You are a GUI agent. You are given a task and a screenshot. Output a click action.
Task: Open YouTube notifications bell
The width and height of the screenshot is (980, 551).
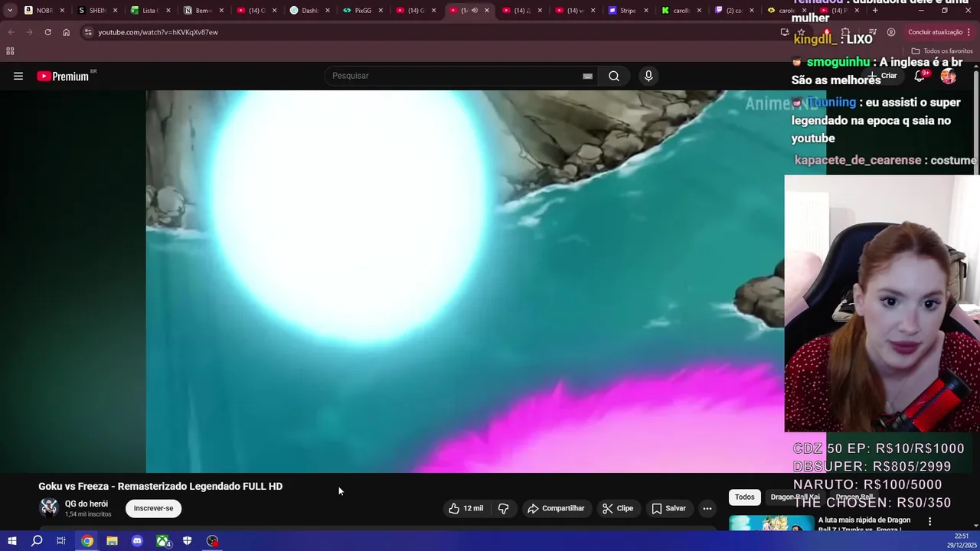coord(920,76)
